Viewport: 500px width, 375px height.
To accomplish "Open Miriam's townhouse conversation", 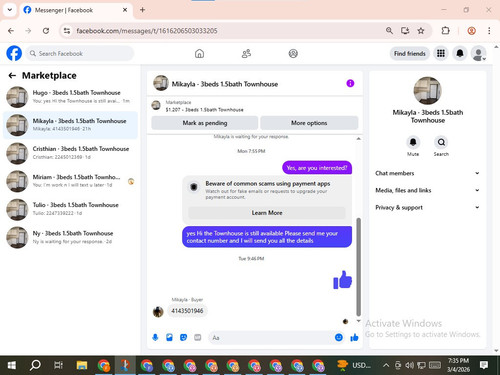I will (70, 181).
